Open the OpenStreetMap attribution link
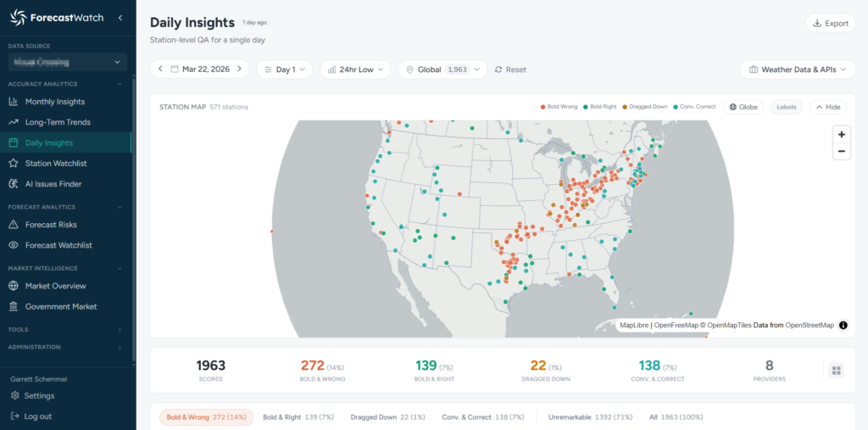The width and height of the screenshot is (868, 430). [810, 326]
